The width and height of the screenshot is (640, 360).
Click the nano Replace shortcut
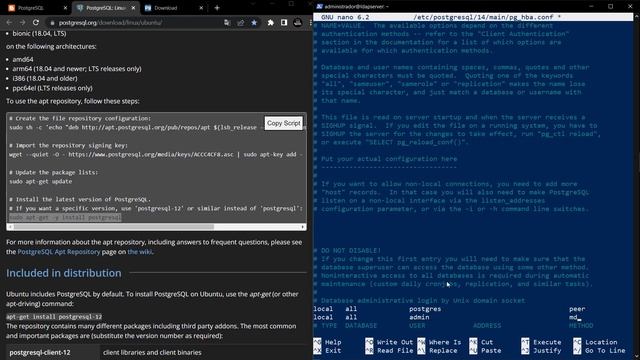[438, 351]
